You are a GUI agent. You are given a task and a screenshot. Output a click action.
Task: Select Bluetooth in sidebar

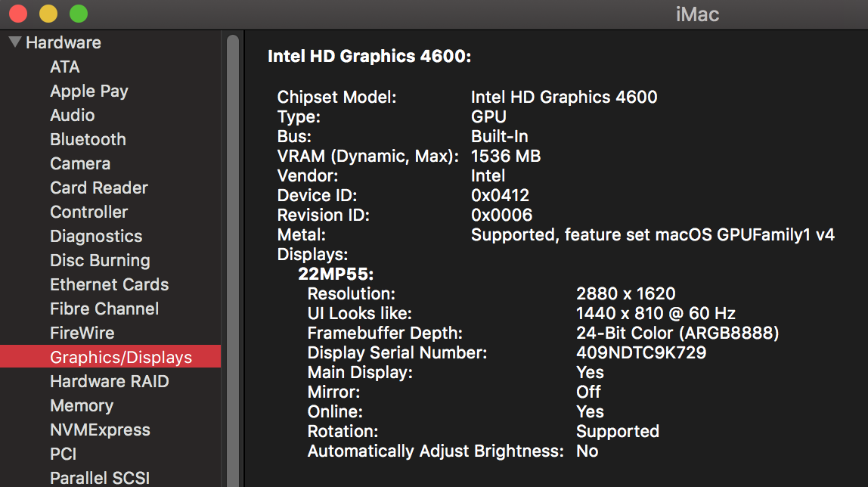(88, 139)
